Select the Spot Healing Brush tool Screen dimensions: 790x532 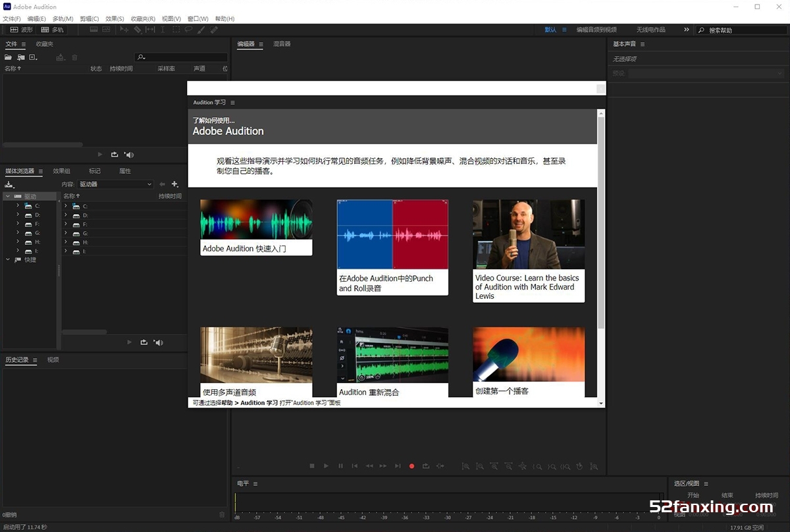pos(213,30)
